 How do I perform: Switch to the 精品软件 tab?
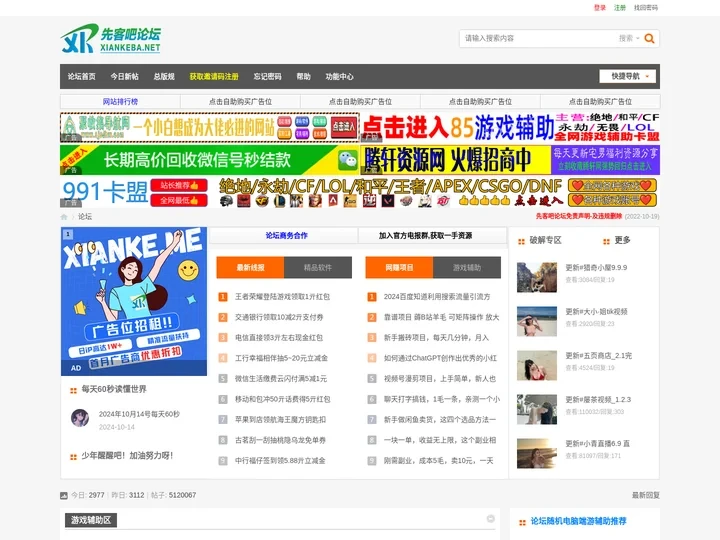click(x=318, y=267)
